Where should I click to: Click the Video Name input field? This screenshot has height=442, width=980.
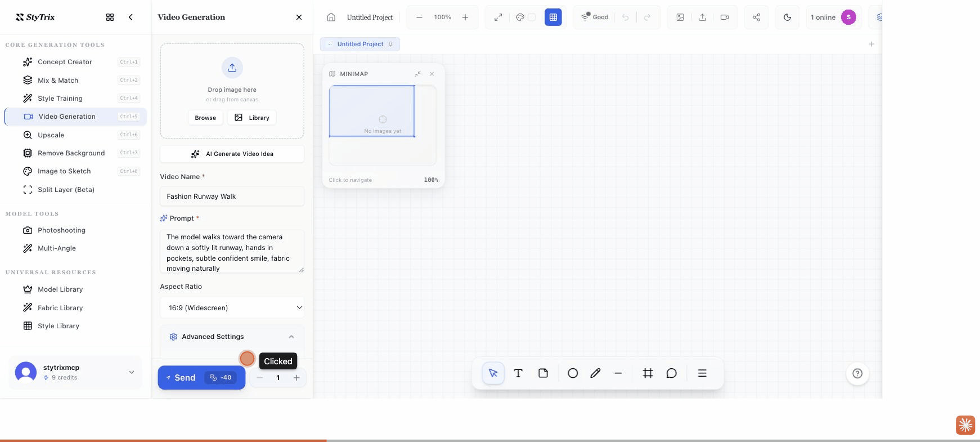[232, 197]
